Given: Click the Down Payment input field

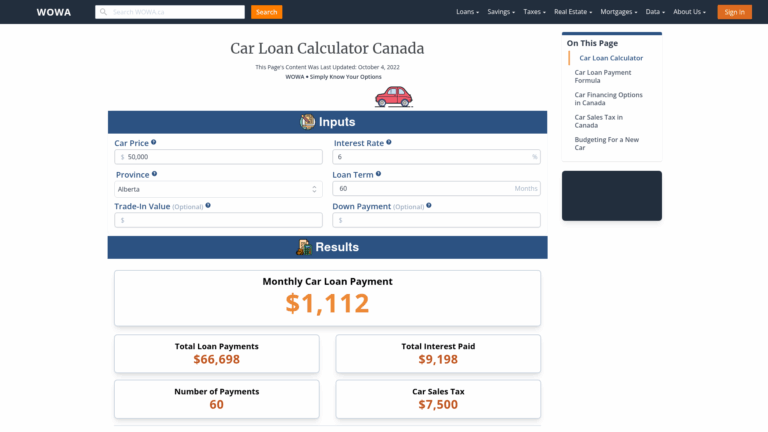Looking at the screenshot, I should [x=436, y=220].
